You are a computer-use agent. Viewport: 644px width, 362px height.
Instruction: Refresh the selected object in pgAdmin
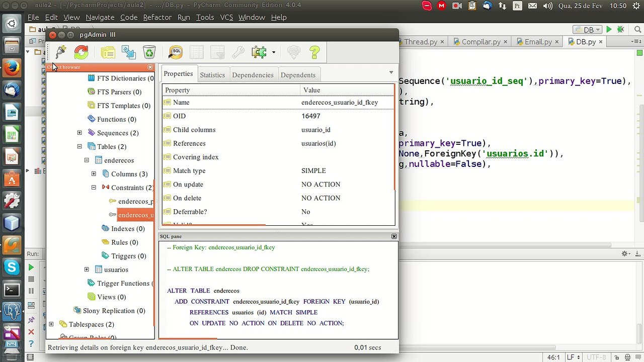pyautogui.click(x=81, y=52)
